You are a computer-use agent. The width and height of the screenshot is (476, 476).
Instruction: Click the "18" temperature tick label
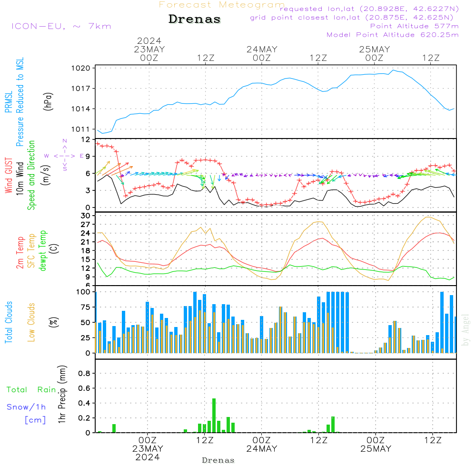(86, 250)
